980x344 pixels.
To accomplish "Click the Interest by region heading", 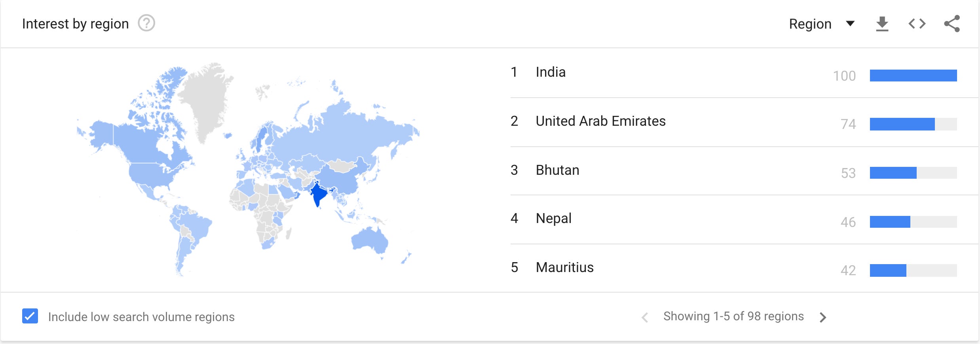I will [76, 24].
